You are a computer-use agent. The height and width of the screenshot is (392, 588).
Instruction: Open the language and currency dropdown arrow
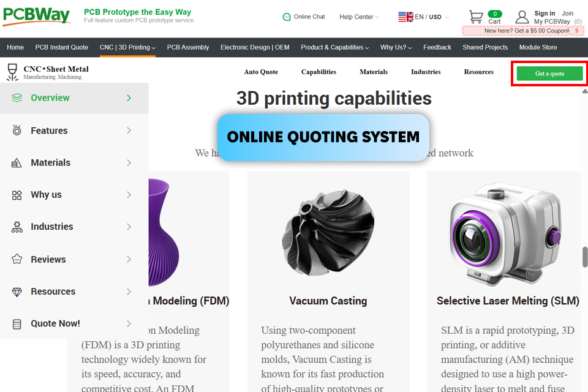tap(447, 17)
